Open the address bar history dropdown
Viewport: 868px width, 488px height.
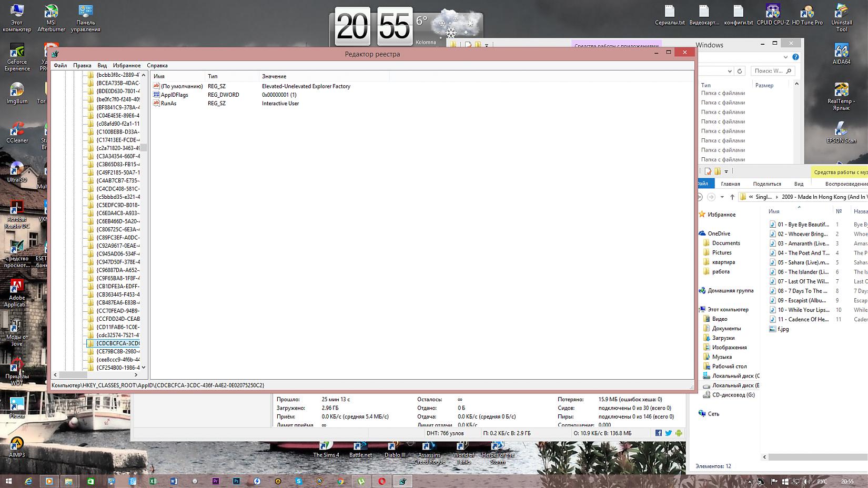point(729,71)
